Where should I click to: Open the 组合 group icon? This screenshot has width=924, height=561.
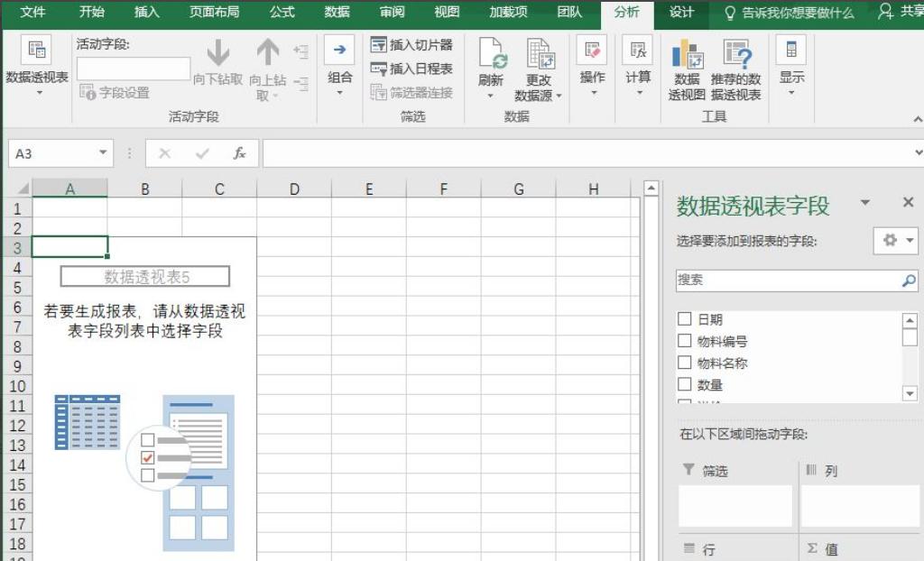click(x=339, y=50)
